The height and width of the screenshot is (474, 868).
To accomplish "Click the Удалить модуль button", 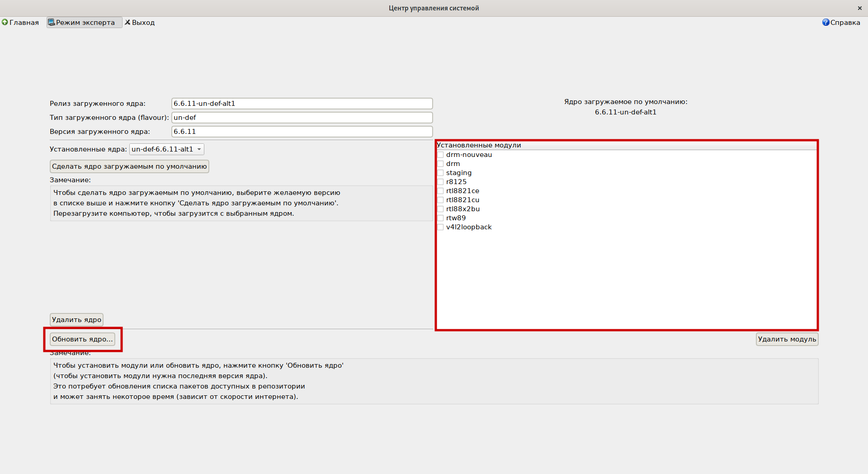I will pos(787,339).
